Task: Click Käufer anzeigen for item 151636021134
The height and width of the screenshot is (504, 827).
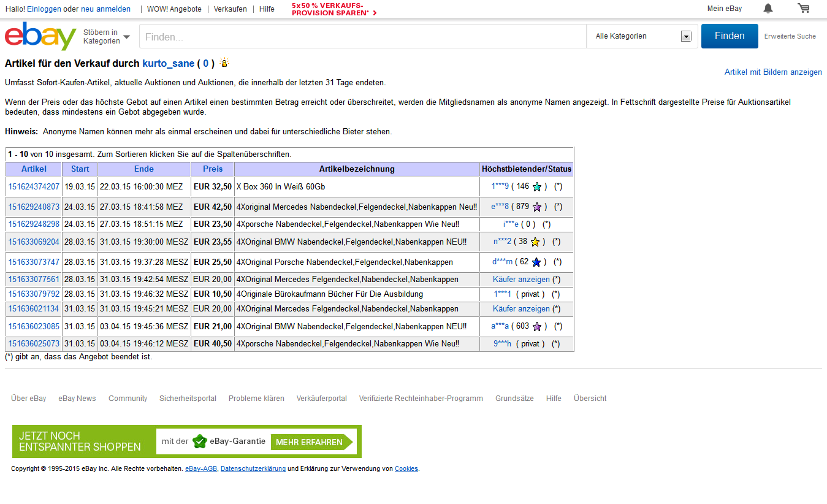Action: [x=521, y=309]
